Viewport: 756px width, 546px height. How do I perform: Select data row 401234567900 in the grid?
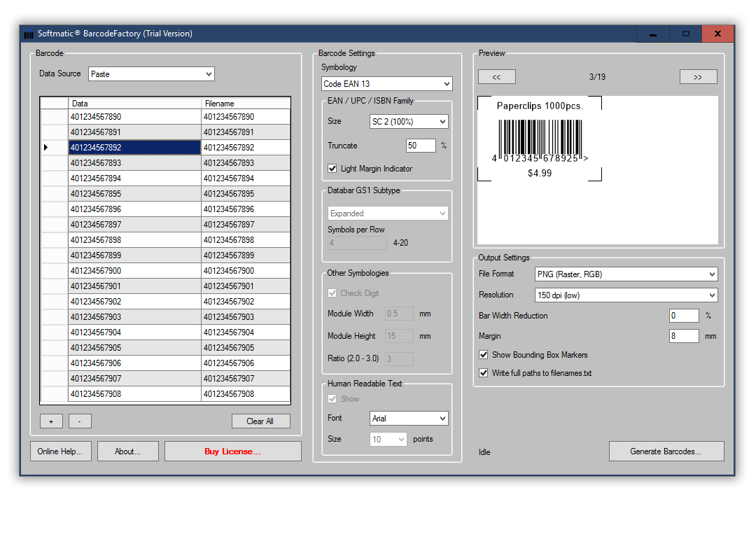(133, 270)
